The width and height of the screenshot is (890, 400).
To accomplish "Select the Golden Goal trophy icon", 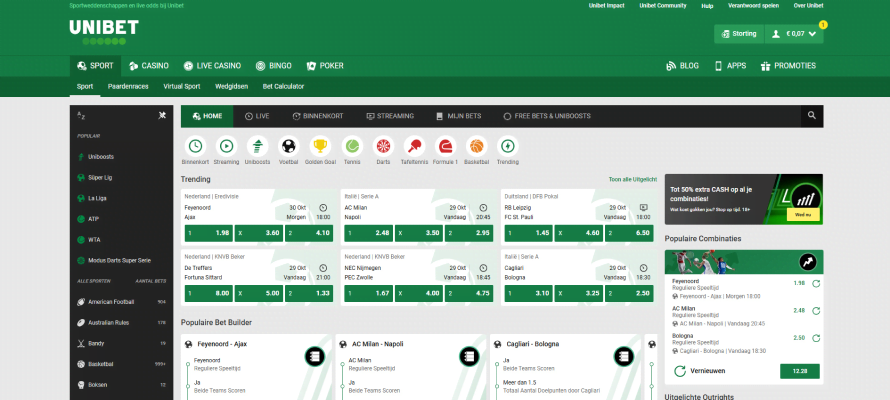I will click(x=321, y=146).
